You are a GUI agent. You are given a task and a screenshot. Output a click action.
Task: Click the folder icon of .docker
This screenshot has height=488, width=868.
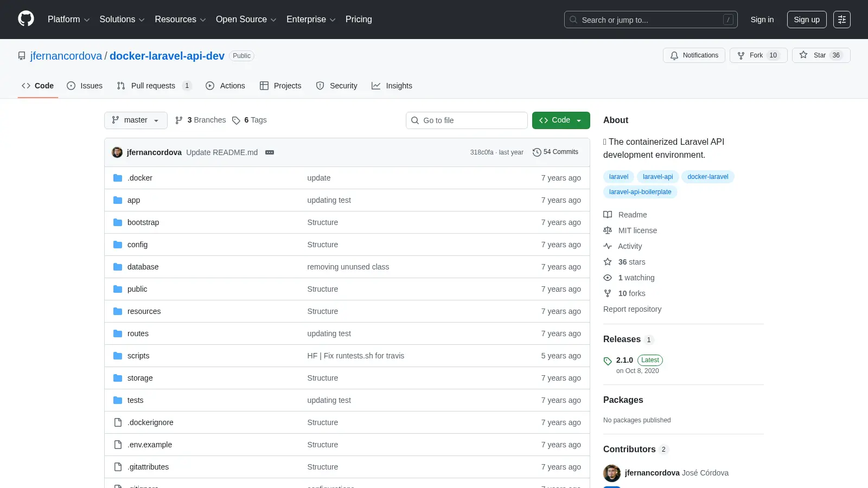(118, 178)
